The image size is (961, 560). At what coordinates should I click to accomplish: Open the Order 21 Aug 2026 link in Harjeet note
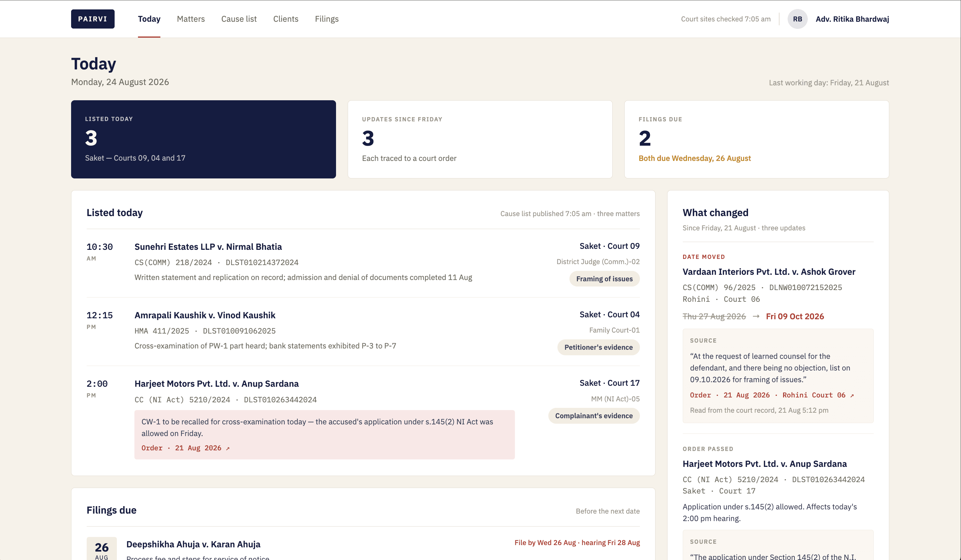click(x=185, y=448)
